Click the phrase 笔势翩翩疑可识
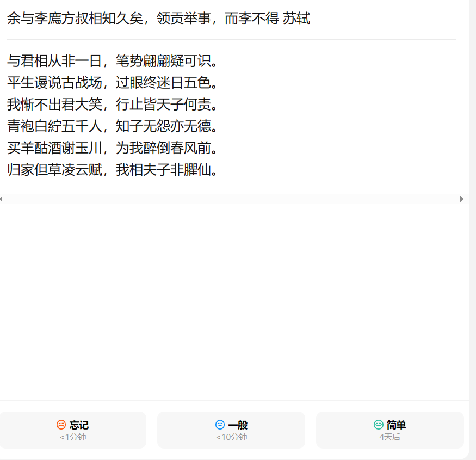The width and height of the screenshot is (476, 460). click(x=163, y=61)
